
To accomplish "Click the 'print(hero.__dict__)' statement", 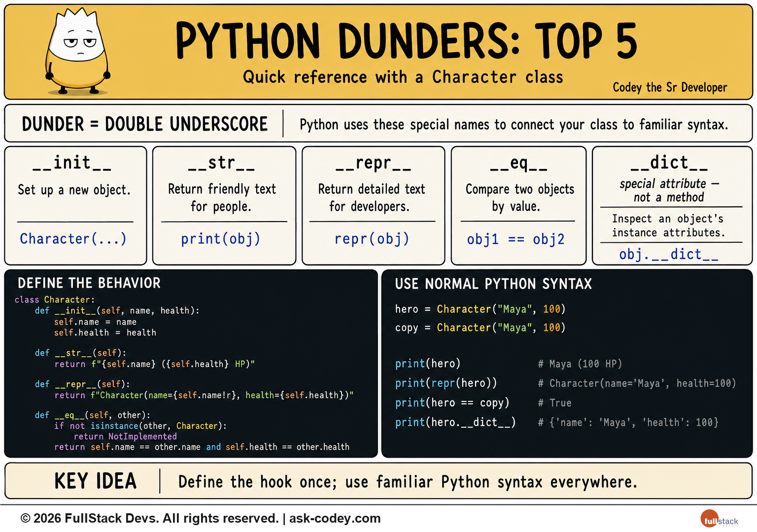I will pyautogui.click(x=455, y=423).
